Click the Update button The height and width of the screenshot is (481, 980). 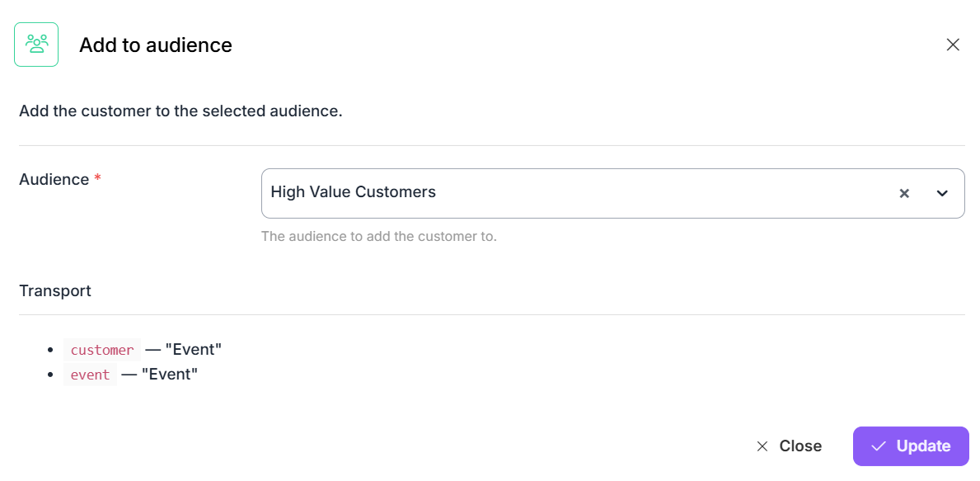[911, 446]
